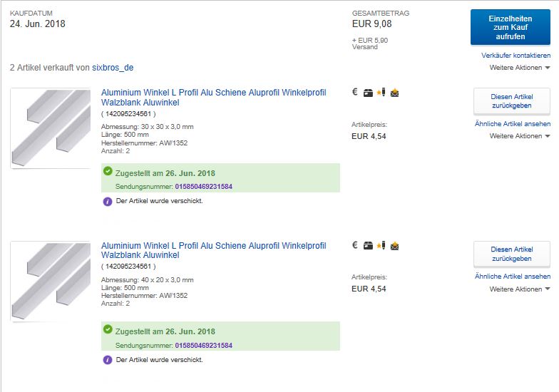
Task: Click the euro paid icon of second item
Action: [x=355, y=245]
